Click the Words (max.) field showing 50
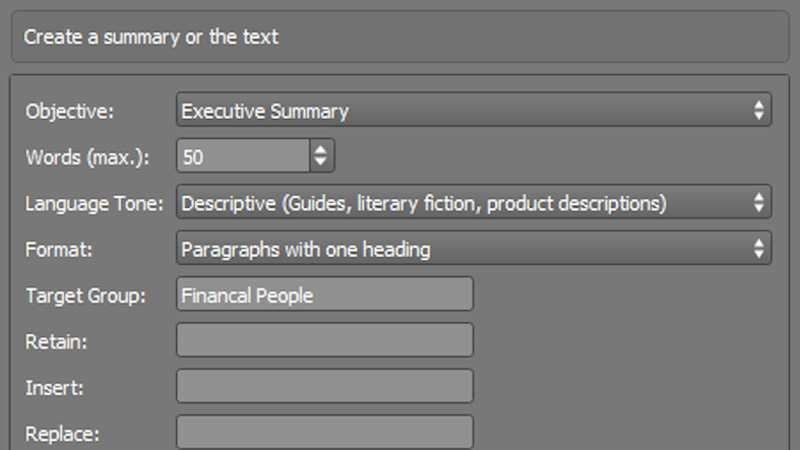 [243, 156]
